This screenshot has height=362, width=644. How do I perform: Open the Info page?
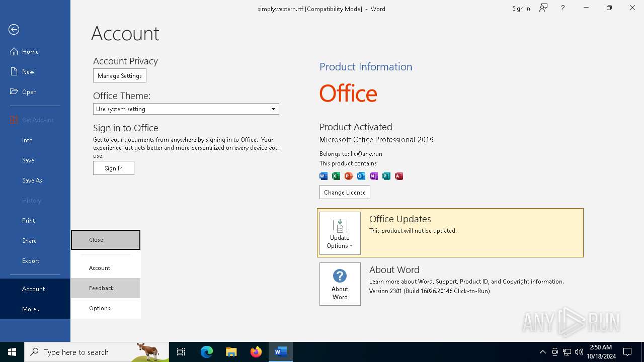coord(35,140)
